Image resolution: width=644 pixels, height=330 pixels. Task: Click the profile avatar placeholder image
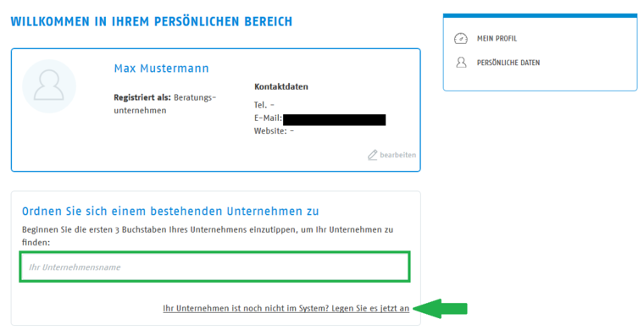(x=49, y=86)
